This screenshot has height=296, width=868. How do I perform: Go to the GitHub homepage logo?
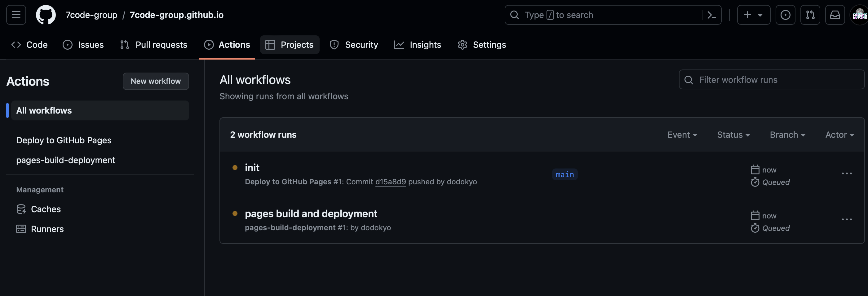[46, 15]
